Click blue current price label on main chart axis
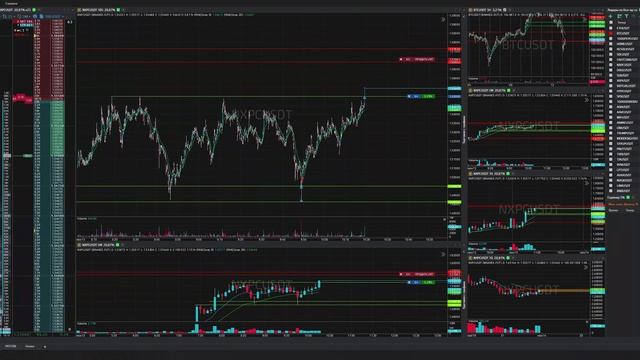The height and width of the screenshot is (360, 640). click(x=454, y=89)
